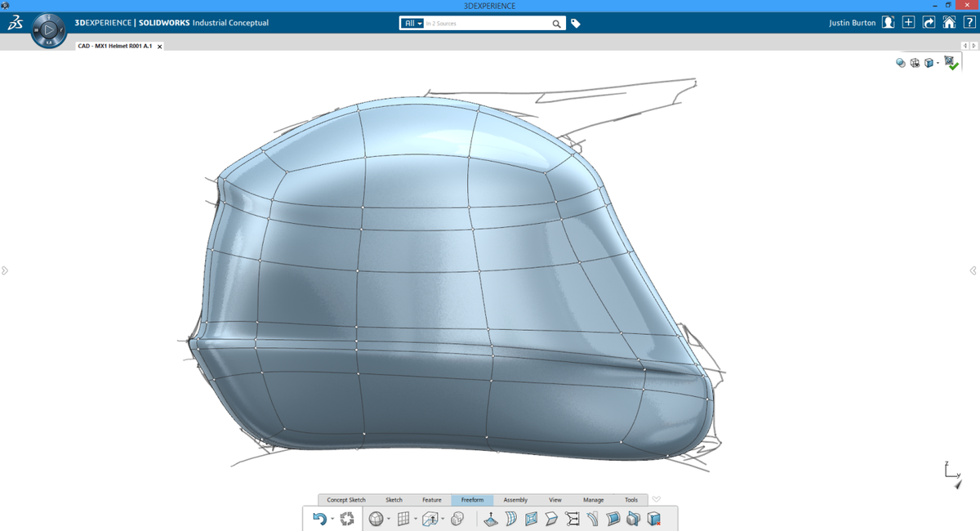
Task: Expand the action bar heart chevron
Action: tap(656, 499)
